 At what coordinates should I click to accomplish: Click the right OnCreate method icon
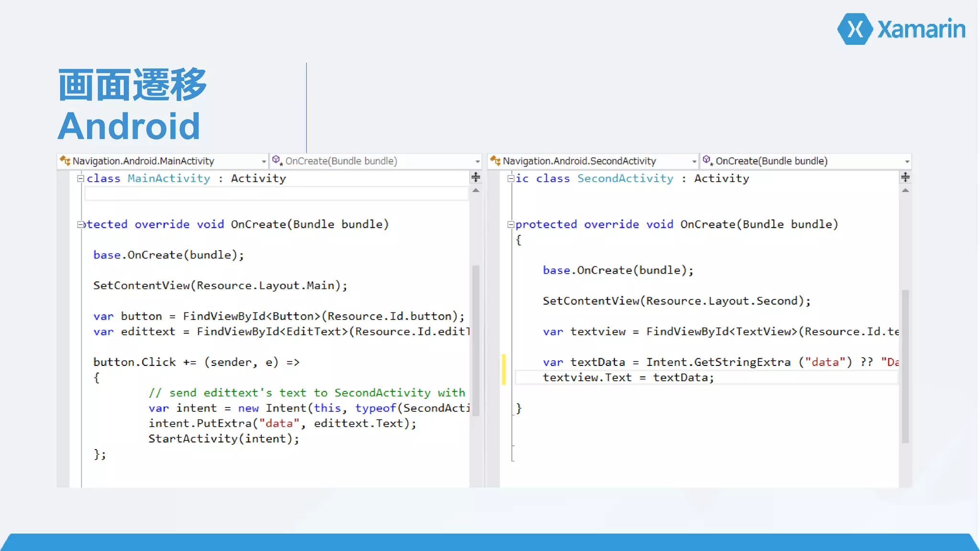point(708,160)
